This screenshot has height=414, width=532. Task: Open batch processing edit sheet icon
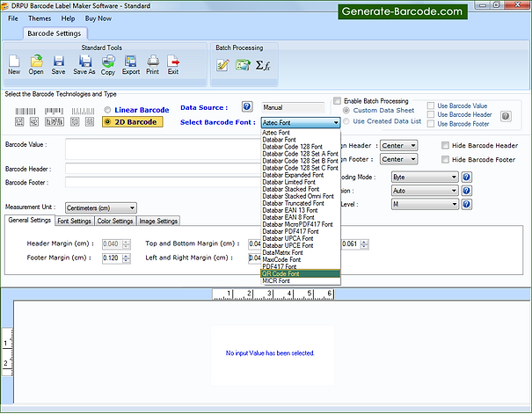point(222,65)
